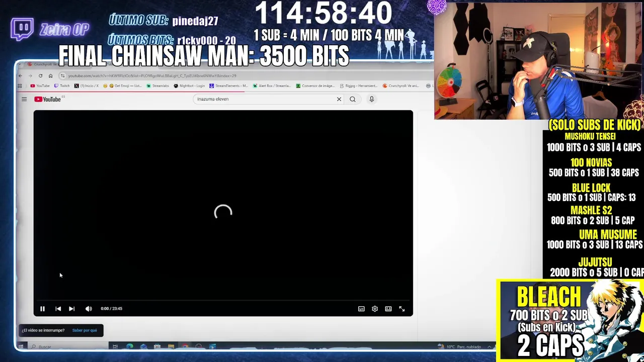644x362 pixels.
Task: Open Microsoft Edge from the taskbar
Action: (x=130, y=347)
